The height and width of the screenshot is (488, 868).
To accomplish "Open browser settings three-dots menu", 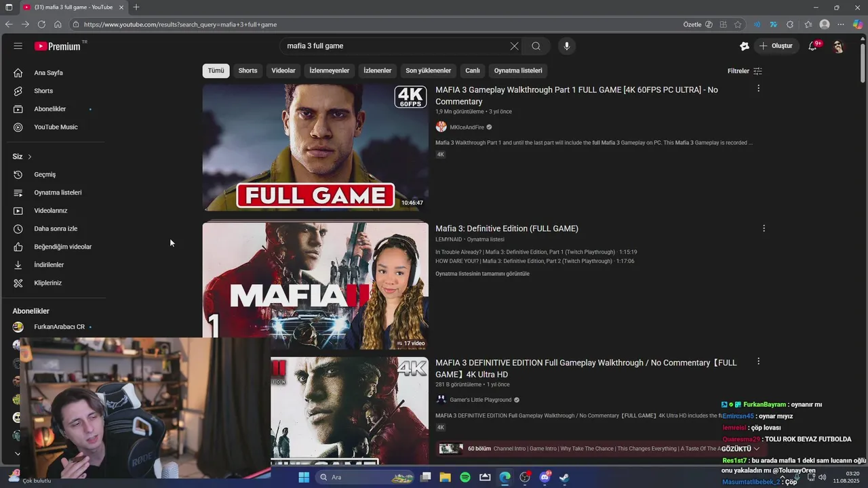I will [x=841, y=24].
